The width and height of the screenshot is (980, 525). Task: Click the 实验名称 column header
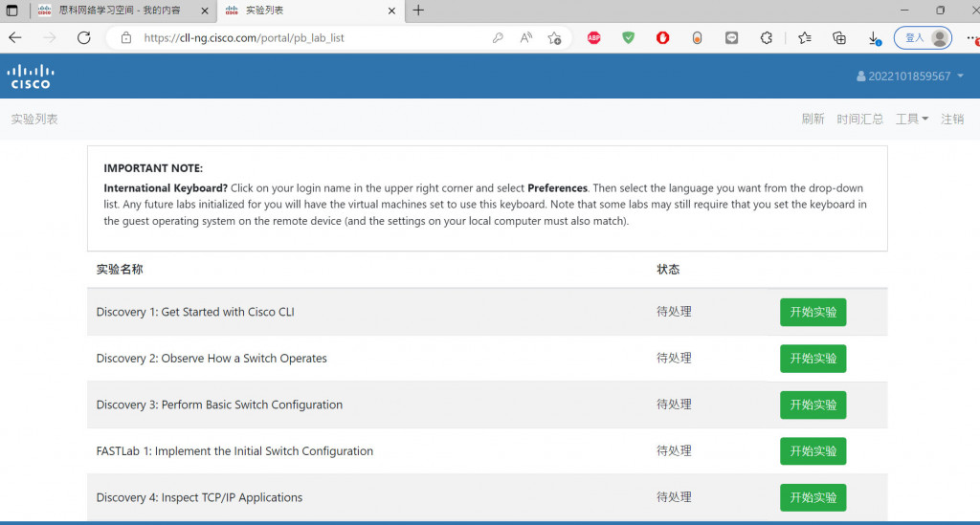tap(120, 270)
